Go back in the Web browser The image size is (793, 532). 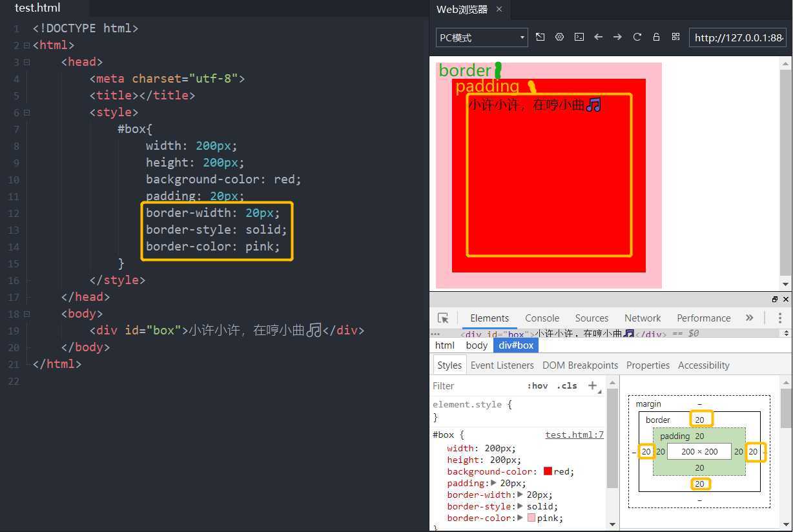[x=599, y=37]
